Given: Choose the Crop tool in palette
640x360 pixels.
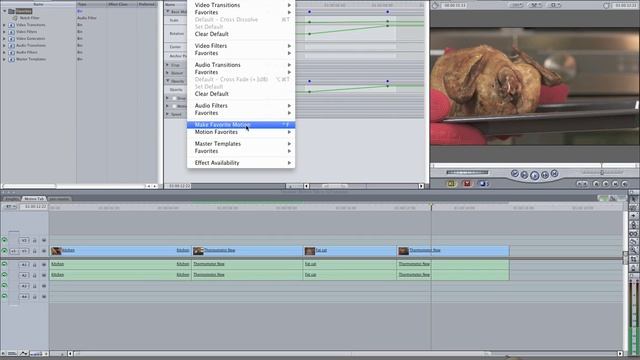Looking at the screenshot, I should 633,259.
